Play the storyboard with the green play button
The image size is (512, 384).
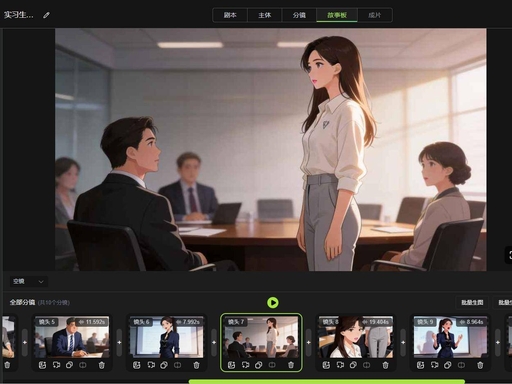click(273, 302)
